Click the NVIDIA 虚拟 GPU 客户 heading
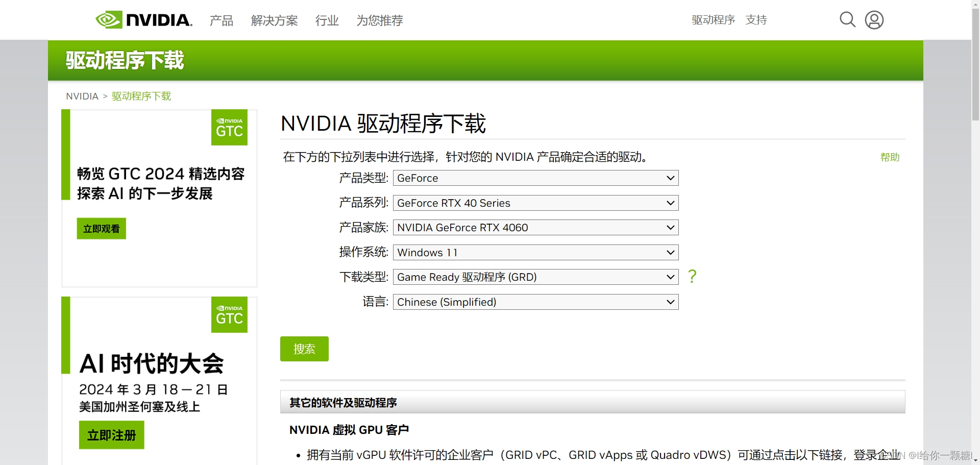Viewport: 980px width, 465px height. click(349, 430)
